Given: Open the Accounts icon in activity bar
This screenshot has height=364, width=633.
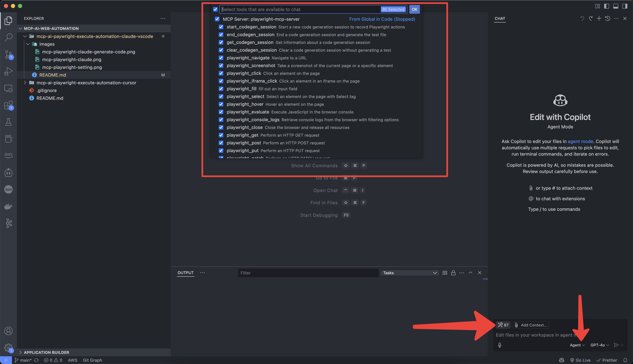Looking at the screenshot, I should [x=8, y=331].
